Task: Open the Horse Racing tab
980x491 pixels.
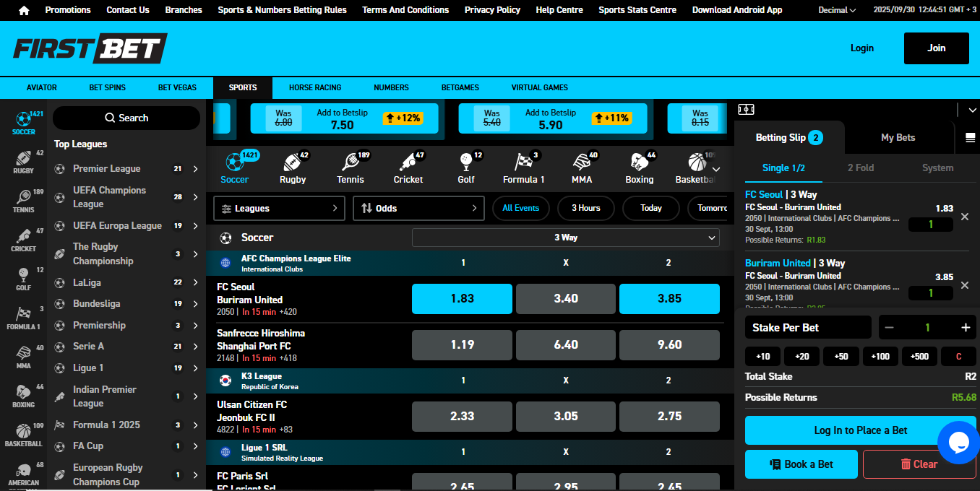Action: (x=315, y=87)
